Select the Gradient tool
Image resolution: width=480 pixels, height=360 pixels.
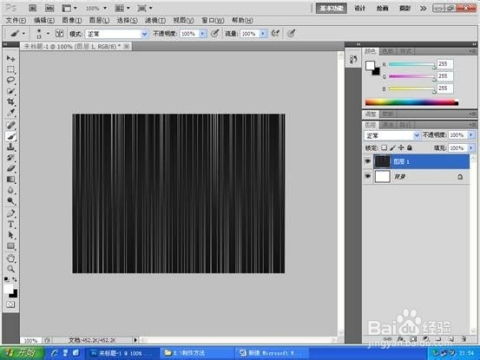(11, 179)
